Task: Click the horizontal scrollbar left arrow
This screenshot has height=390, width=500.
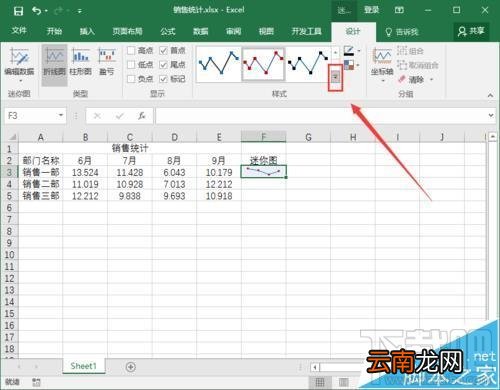Action: pyautogui.click(x=315, y=368)
